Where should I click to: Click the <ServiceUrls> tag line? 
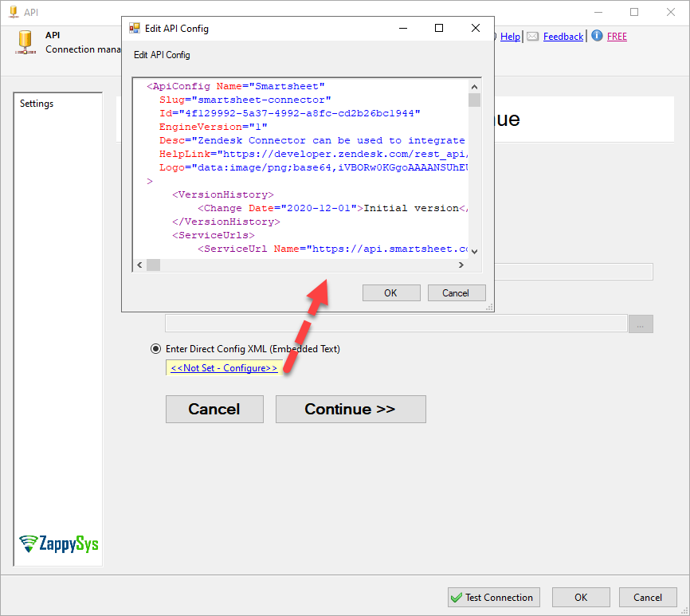tap(214, 235)
